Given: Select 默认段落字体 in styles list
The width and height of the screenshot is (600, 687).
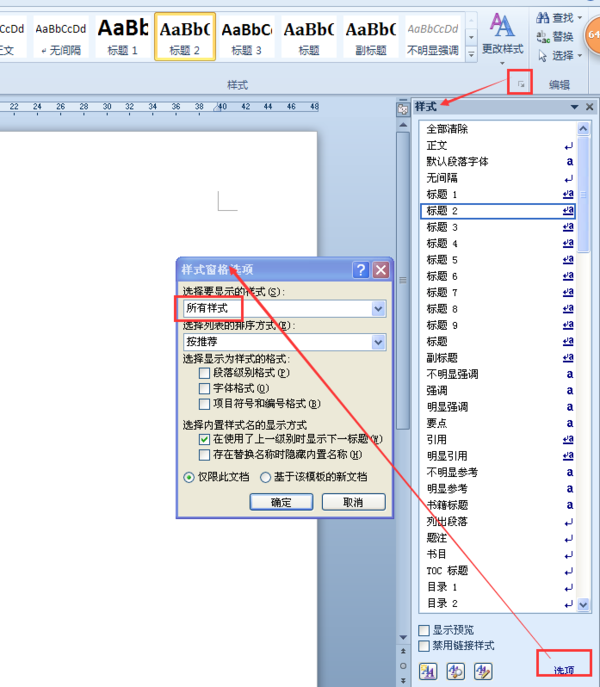Looking at the screenshot, I should point(498,162).
